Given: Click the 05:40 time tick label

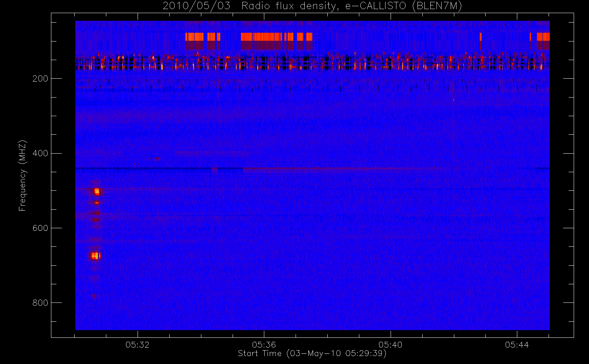Looking at the screenshot, I should (x=390, y=344).
